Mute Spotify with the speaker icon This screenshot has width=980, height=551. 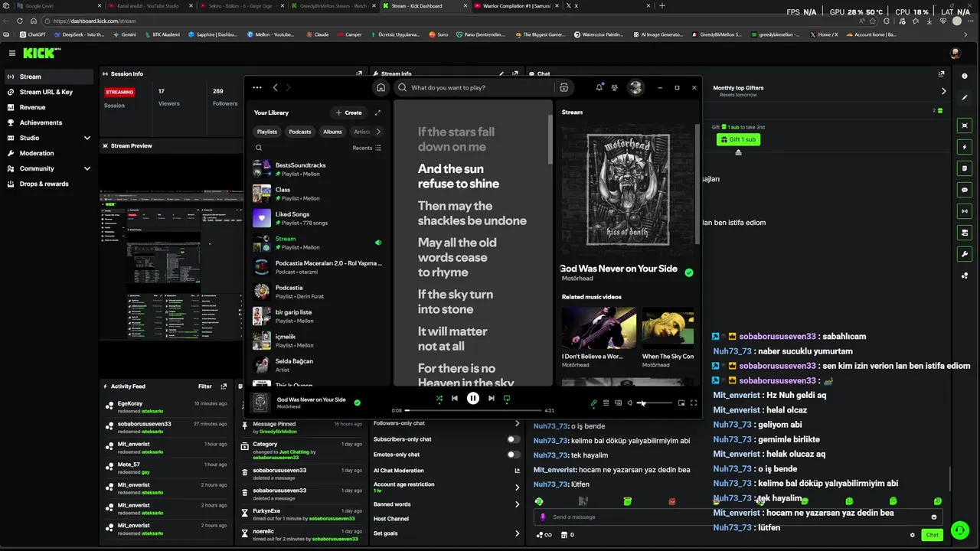[630, 403]
